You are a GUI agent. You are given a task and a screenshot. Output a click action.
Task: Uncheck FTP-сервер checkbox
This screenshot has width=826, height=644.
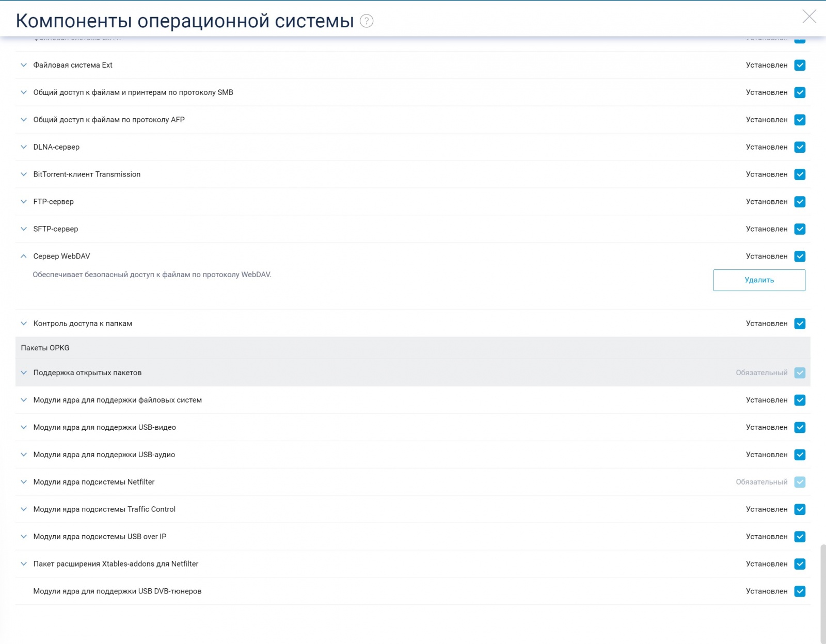800,202
